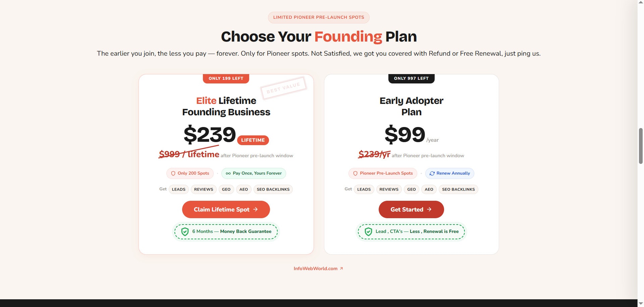Click the refresh icon beside Renew Annually
This screenshot has height=307, width=644.
point(432,174)
